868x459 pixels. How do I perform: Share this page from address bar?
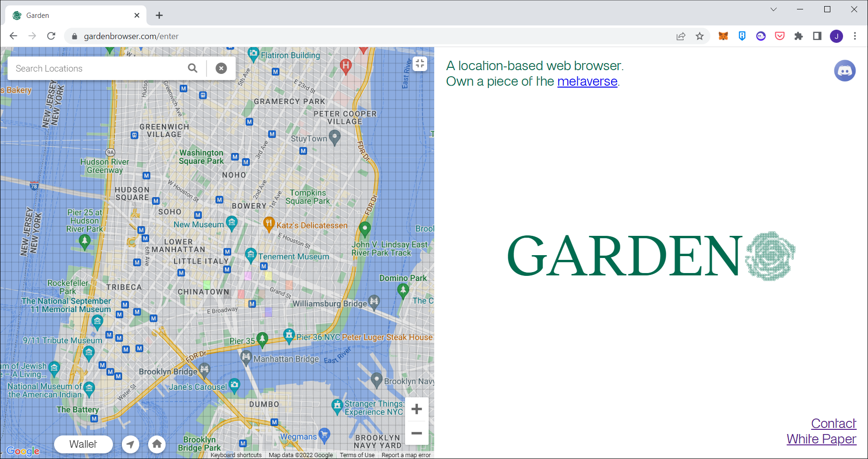pyautogui.click(x=681, y=36)
